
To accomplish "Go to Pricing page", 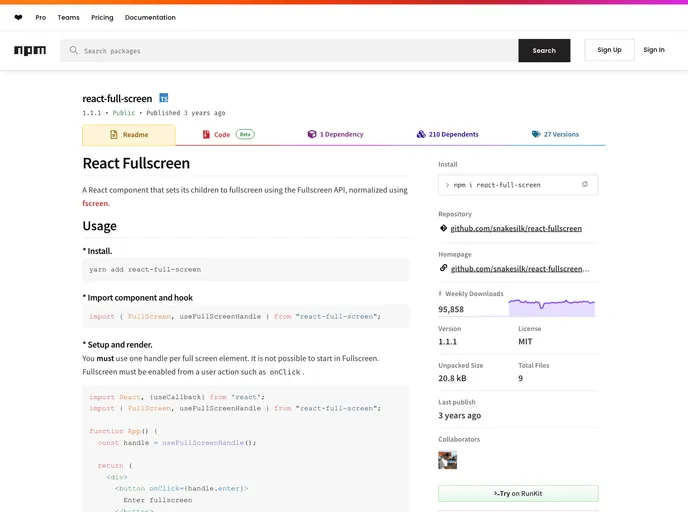I will [x=102, y=18].
